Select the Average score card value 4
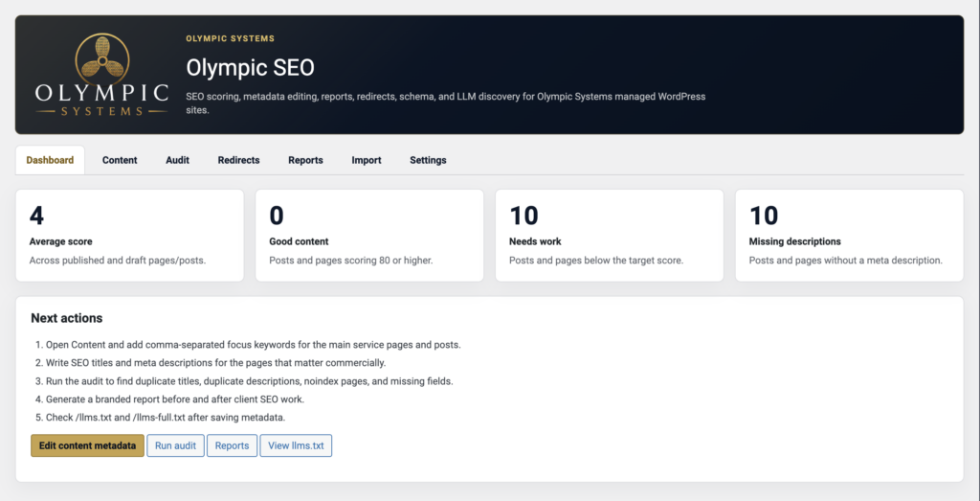Screen dimensions: 980x501 point(37,216)
